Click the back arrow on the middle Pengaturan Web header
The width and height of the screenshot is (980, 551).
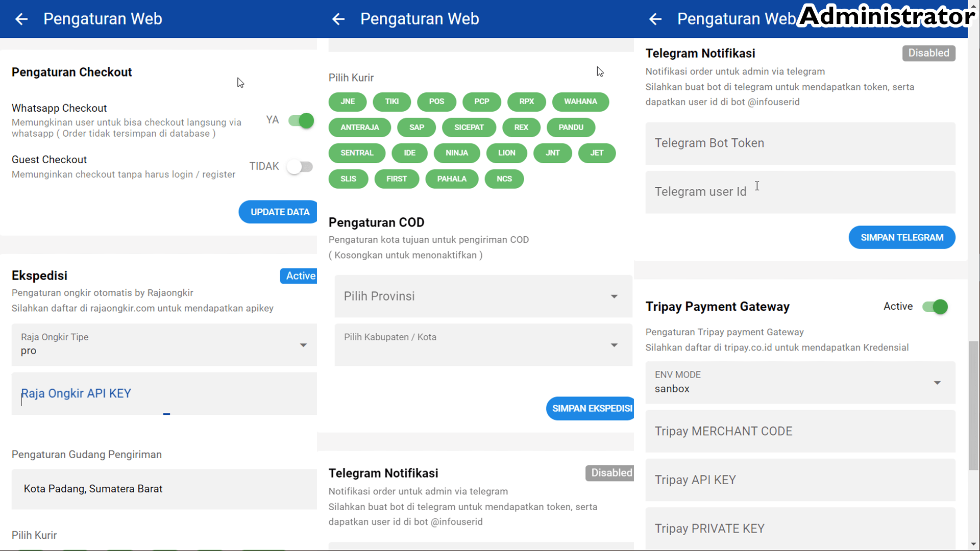pos(338,19)
